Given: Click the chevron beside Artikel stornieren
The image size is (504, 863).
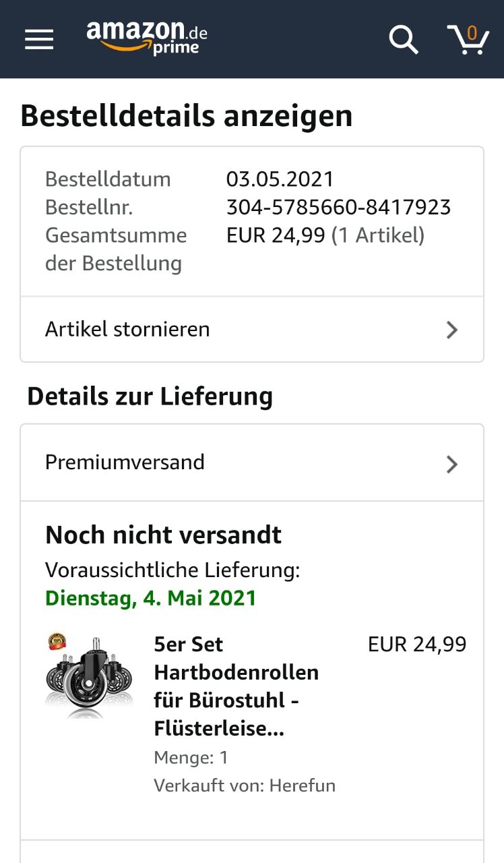Looking at the screenshot, I should point(452,330).
